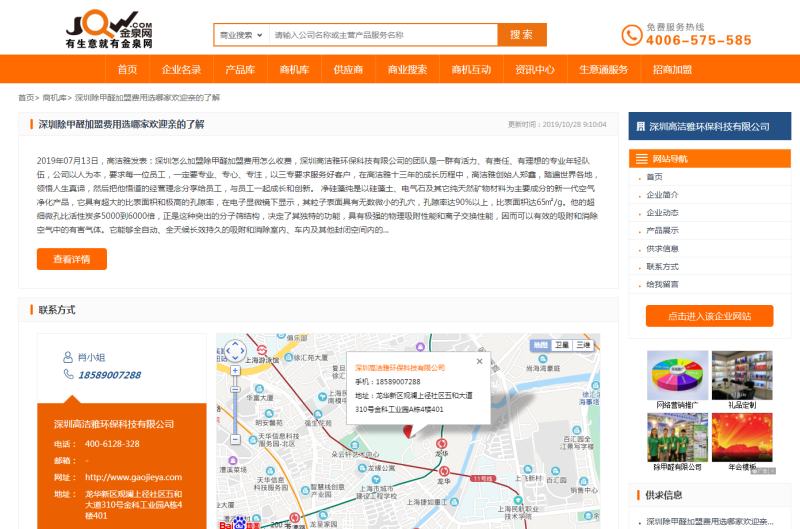800x529 pixels.
Task: Open sidebar 给我留言 link
Action: 662,285
